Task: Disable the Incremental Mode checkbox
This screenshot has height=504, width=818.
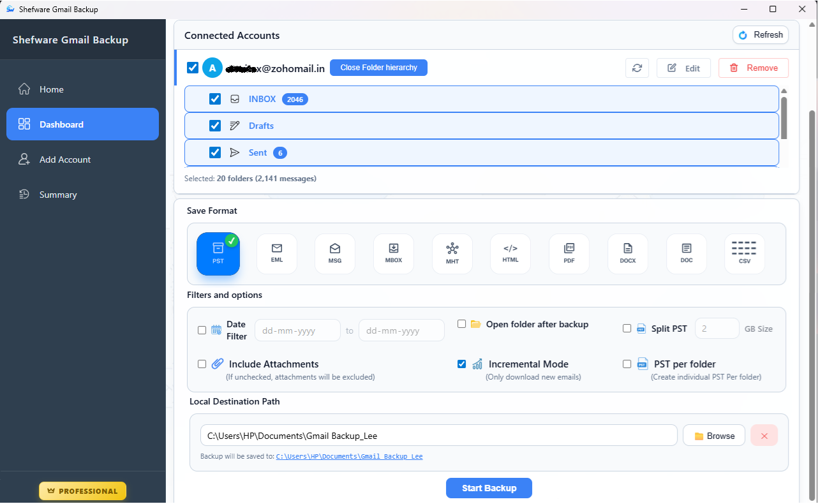Action: click(x=461, y=364)
